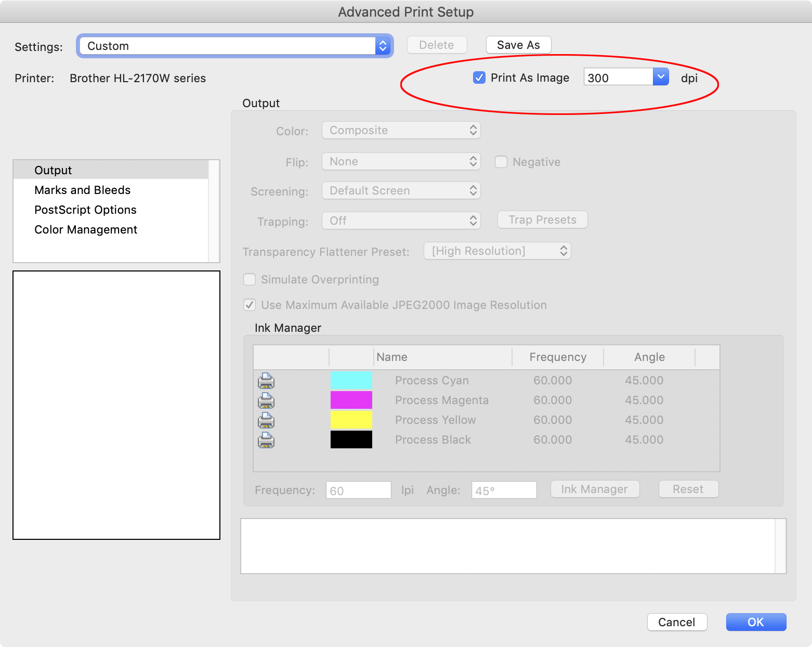
Task: Confirm settings with the OK button
Action: [755, 622]
